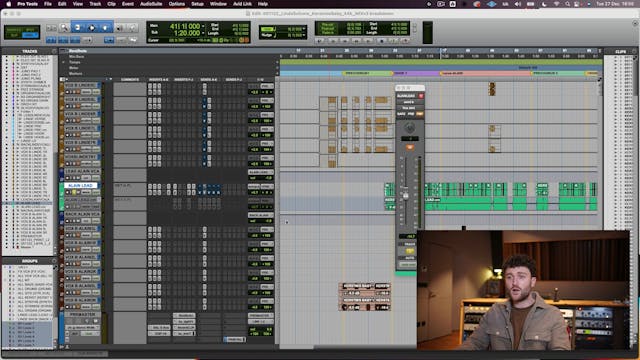This screenshot has width=640, height=360.
Task: Open the sub counter format dropdown
Action: pyautogui.click(x=203, y=33)
